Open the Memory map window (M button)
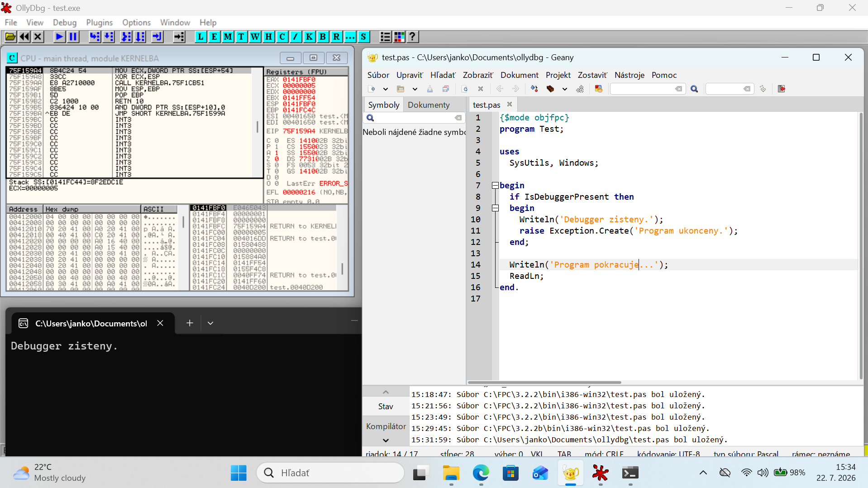Screen dimensions: 868x488 click(x=228, y=37)
